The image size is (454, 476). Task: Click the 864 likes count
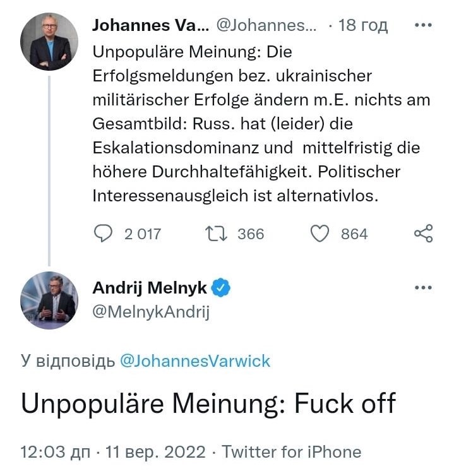[354, 234]
